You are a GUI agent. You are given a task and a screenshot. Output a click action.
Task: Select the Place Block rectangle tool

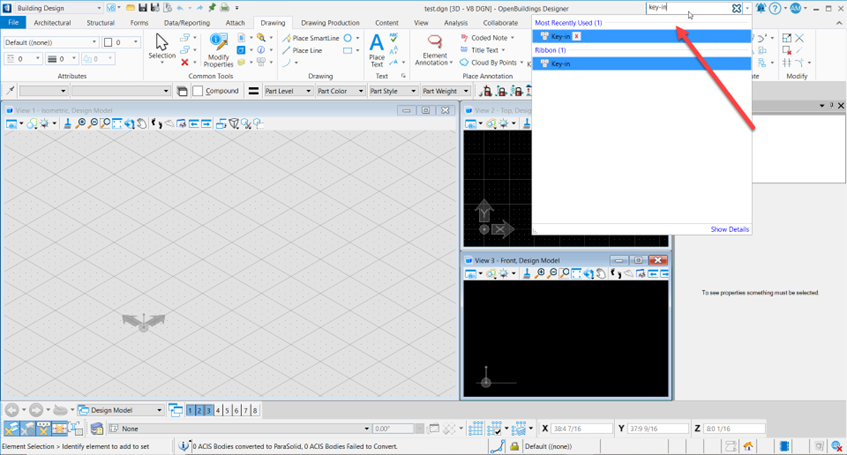pos(348,50)
